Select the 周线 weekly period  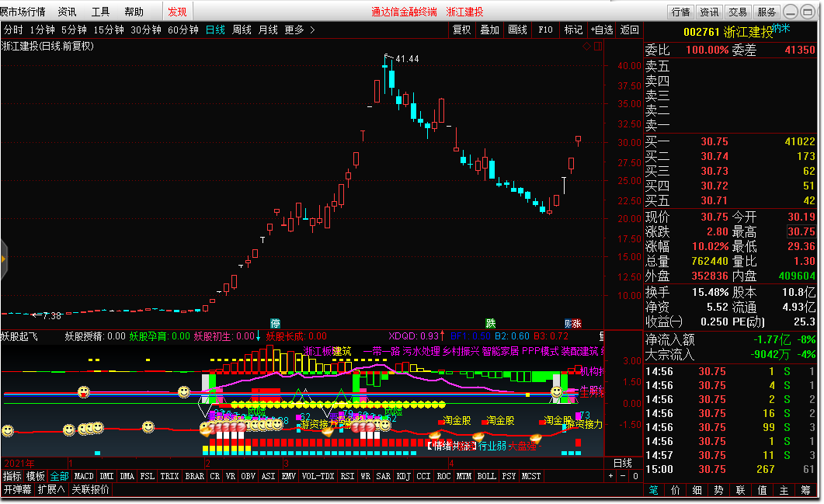coord(242,30)
